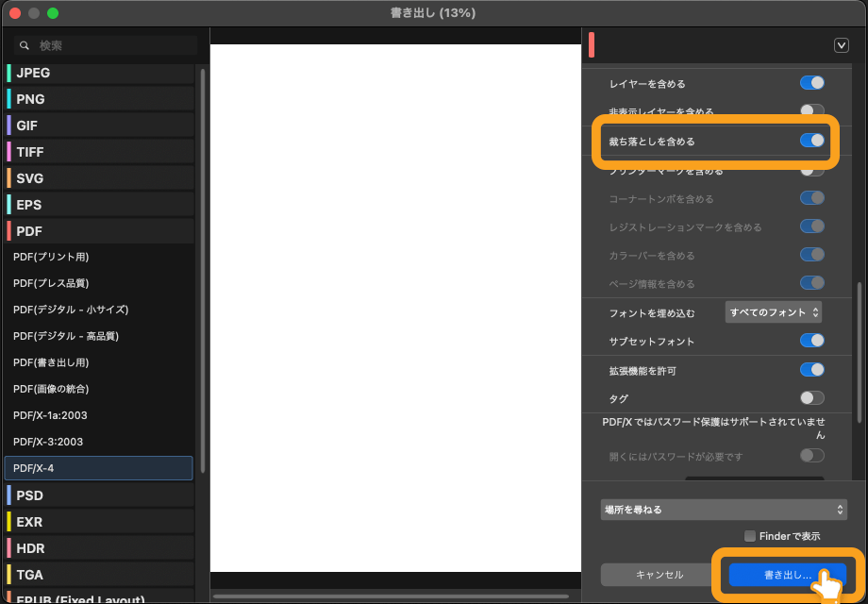Choose the SVG export format

[x=30, y=178]
